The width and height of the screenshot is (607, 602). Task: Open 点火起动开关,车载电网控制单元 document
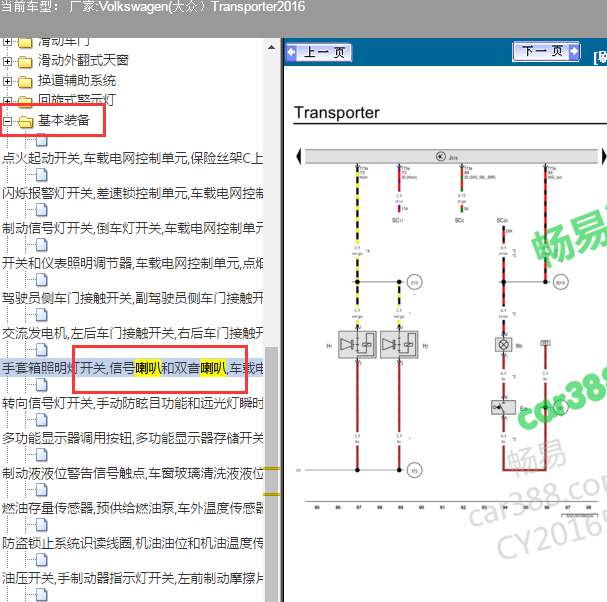click(x=132, y=158)
